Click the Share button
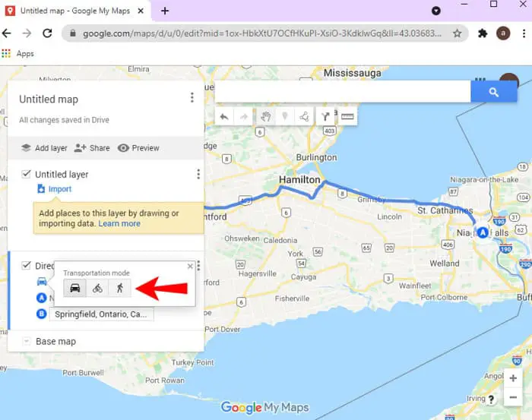532x420 pixels. click(92, 148)
